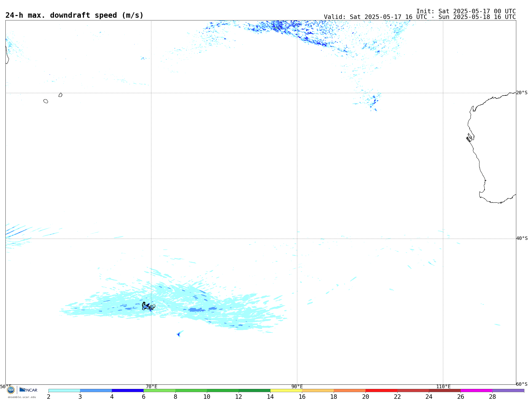Click the colorbar tick label 2
532x400 pixels.
49,397
